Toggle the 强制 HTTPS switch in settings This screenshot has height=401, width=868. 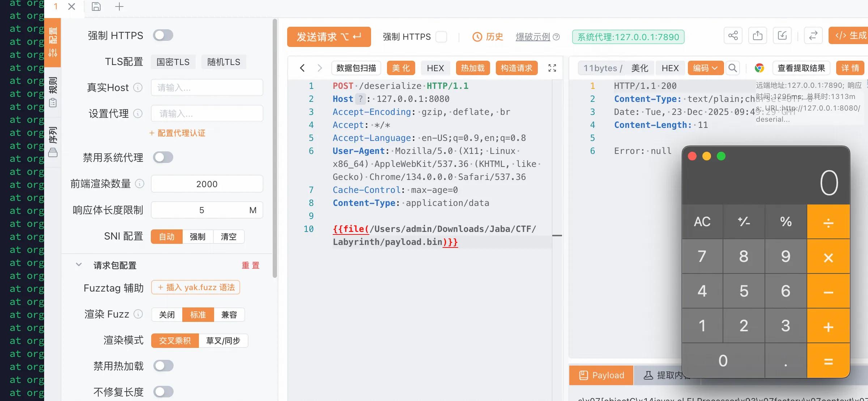click(x=163, y=35)
